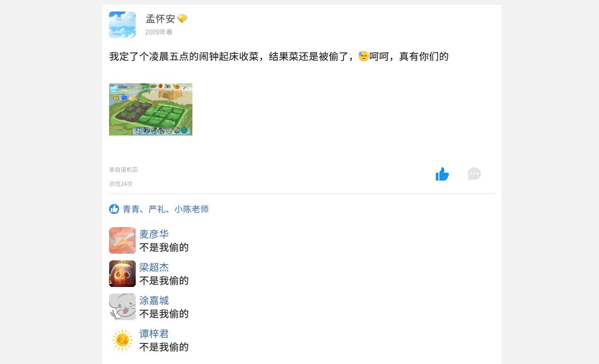
Task: Click commenter name 涂嘉城
Action: coord(154,301)
